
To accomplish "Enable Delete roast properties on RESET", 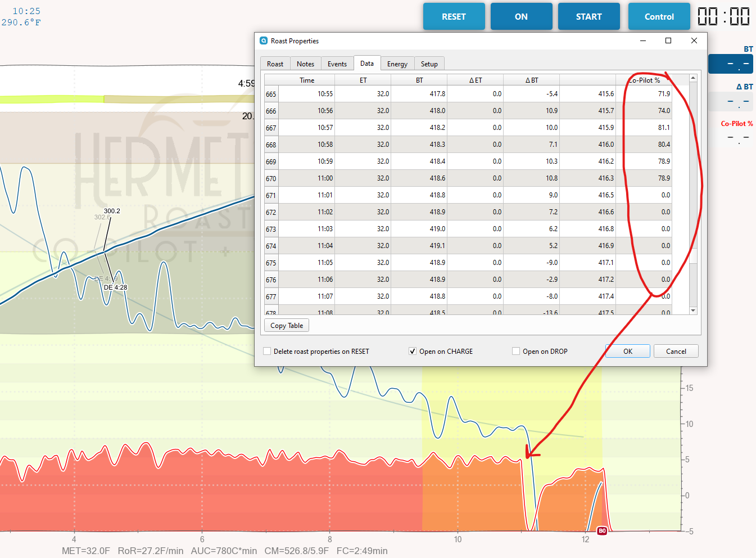I will 267,351.
